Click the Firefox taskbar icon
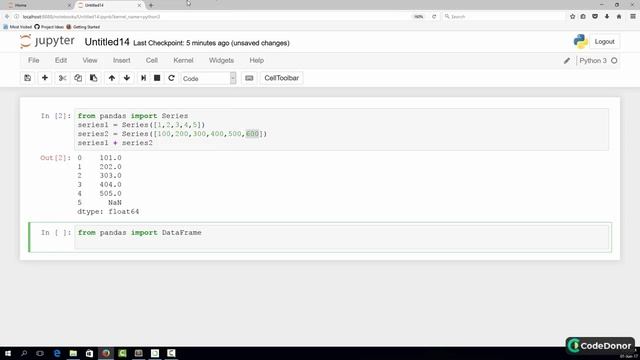640x360 pixels. (x=106, y=353)
